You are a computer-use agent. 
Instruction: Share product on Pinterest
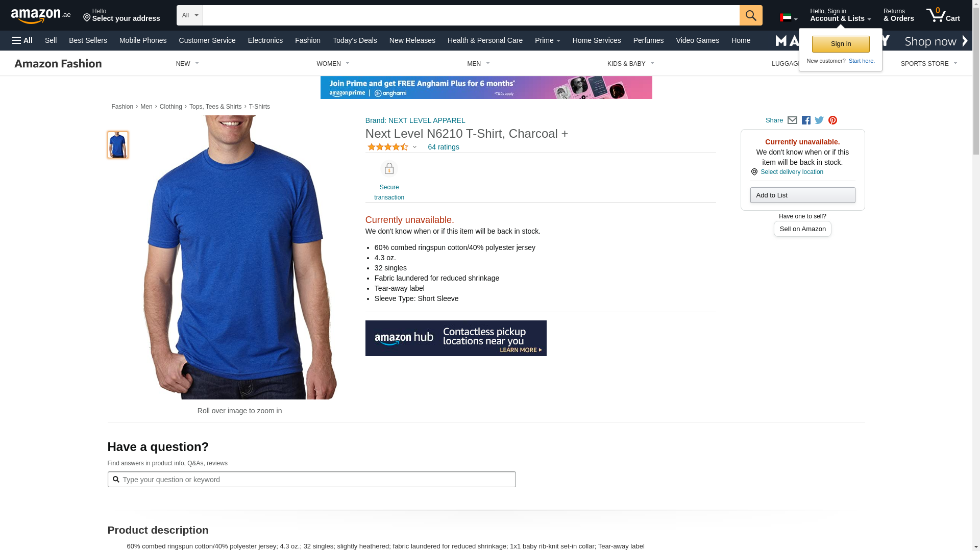click(x=832, y=120)
